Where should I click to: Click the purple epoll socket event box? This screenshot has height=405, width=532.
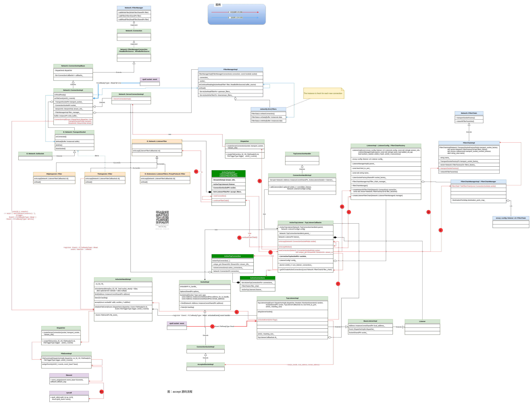click(150, 80)
